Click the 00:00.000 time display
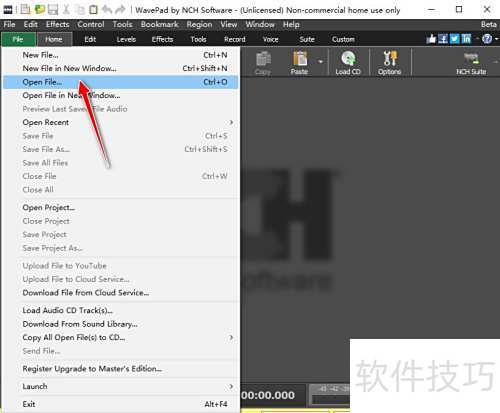Screen dimensions: 500x413 [268, 395]
